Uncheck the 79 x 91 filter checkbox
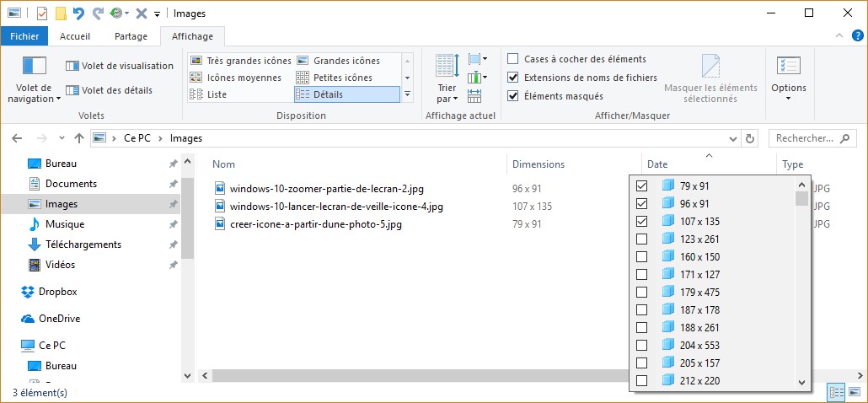Viewport: 868px width, 403px height. (641, 186)
